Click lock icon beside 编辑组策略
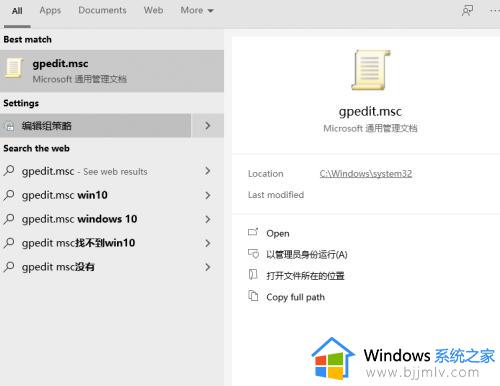 point(10,126)
